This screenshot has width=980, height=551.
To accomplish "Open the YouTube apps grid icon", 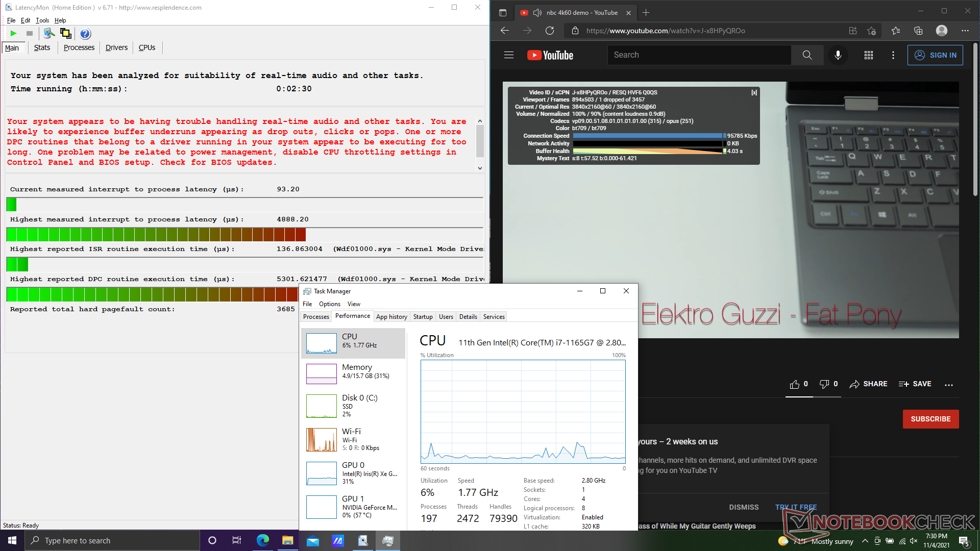I will point(868,55).
